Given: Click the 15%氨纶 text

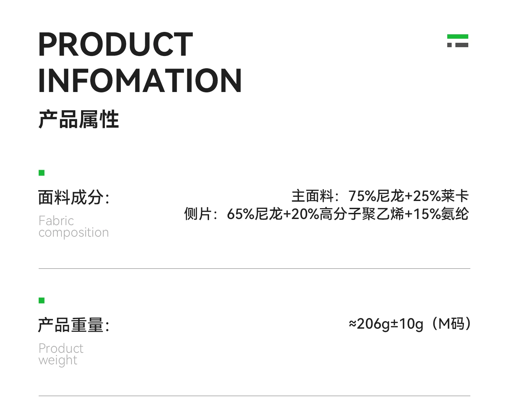Looking at the screenshot, I should pos(440,214).
